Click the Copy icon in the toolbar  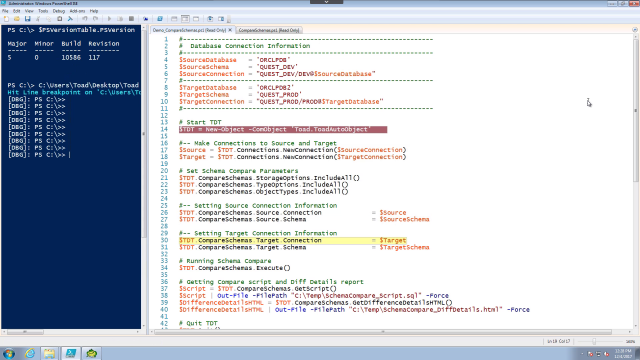point(49,19)
